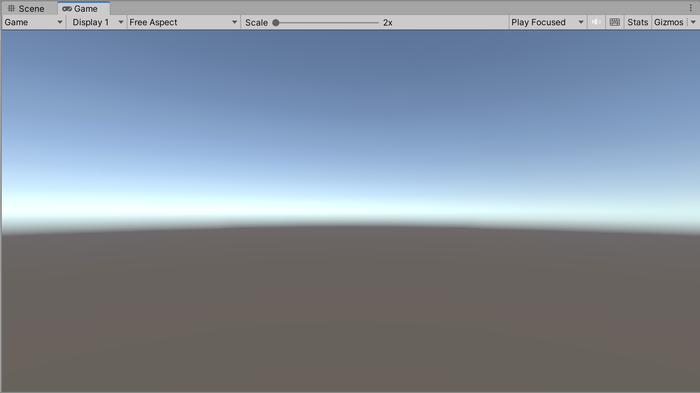Toggle the Stats overlay
Screen dimensions: 700x393
638,22
